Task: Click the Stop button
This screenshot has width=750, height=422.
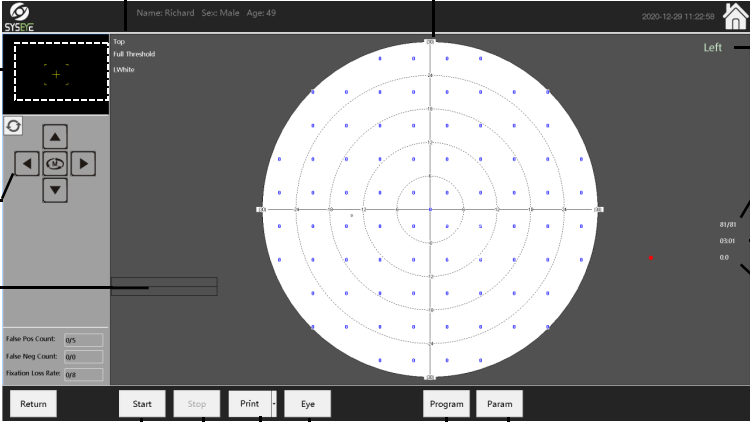Action: [x=197, y=404]
